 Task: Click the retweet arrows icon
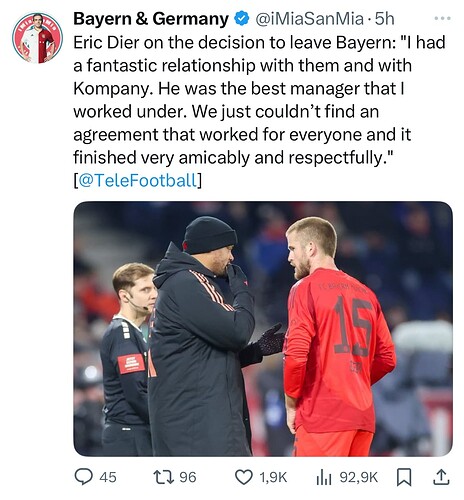click(x=163, y=477)
